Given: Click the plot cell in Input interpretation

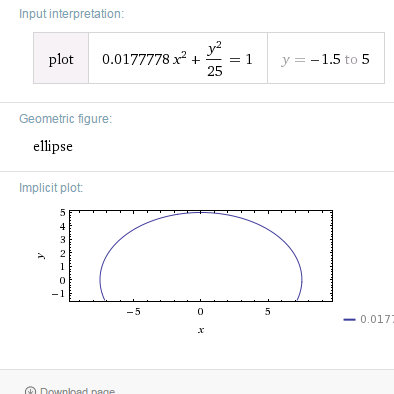Looking at the screenshot, I should pos(61,58).
